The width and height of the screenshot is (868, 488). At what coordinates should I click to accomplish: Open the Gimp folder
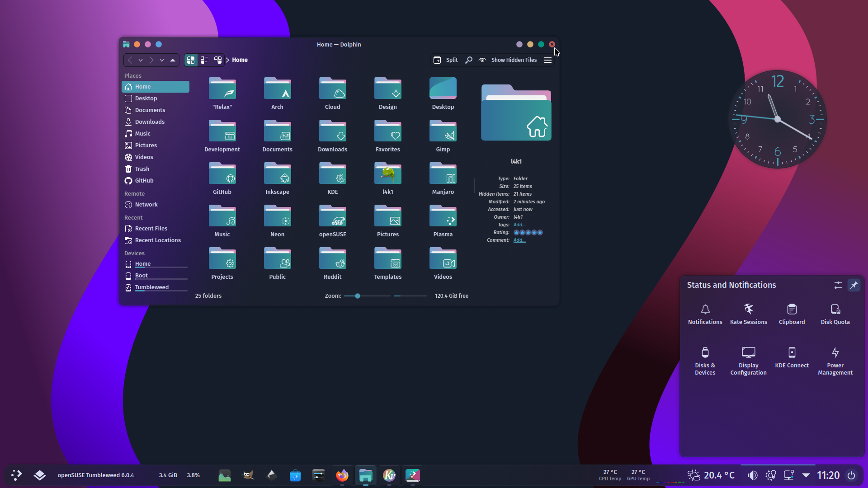tap(443, 136)
